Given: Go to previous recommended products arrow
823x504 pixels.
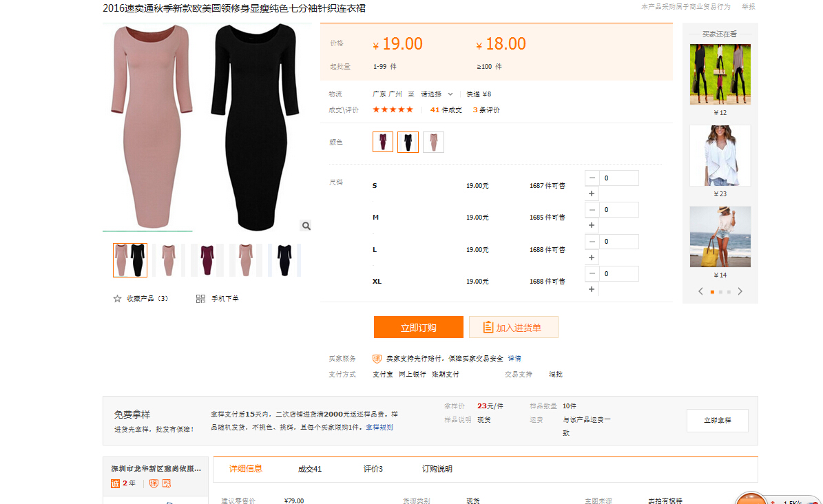Looking at the screenshot, I should coord(700,291).
